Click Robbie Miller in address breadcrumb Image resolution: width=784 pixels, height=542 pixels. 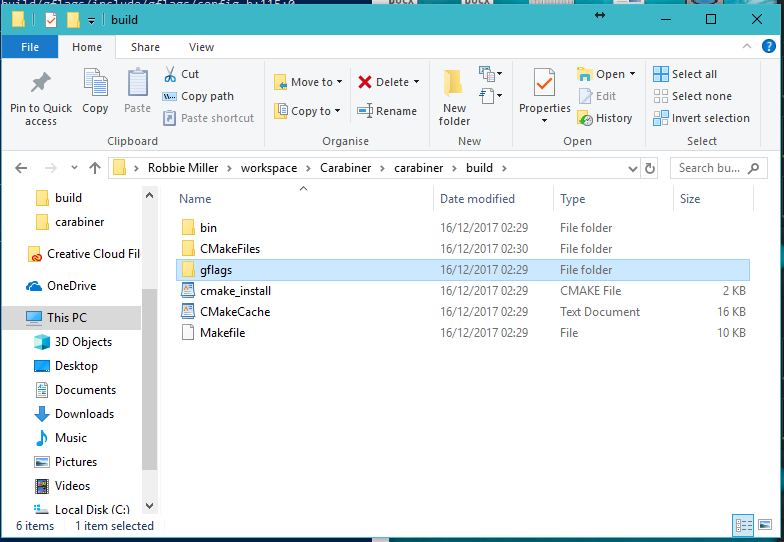[183, 168]
